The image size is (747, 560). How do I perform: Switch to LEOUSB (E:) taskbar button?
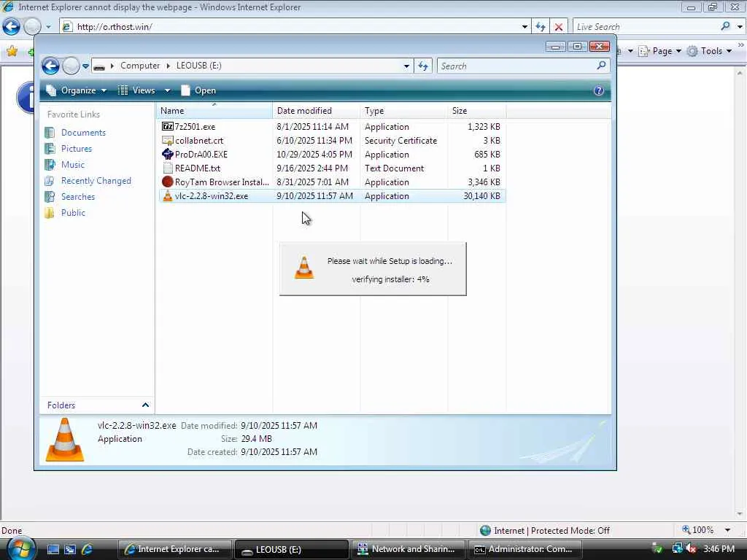[x=292, y=550]
